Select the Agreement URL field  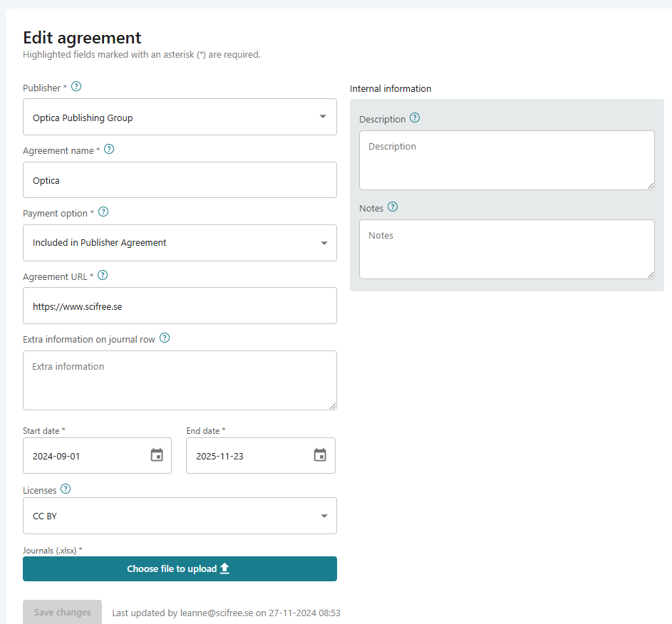pyautogui.click(x=180, y=305)
